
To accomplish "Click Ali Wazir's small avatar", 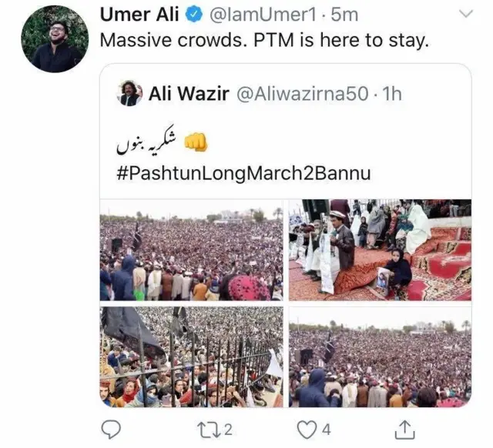I will 129,94.
